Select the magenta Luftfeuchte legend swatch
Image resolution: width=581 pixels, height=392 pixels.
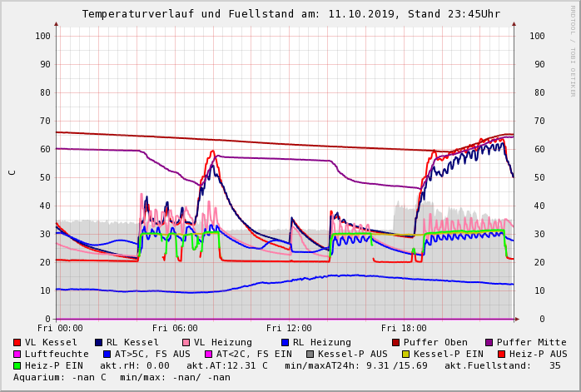[17, 354]
